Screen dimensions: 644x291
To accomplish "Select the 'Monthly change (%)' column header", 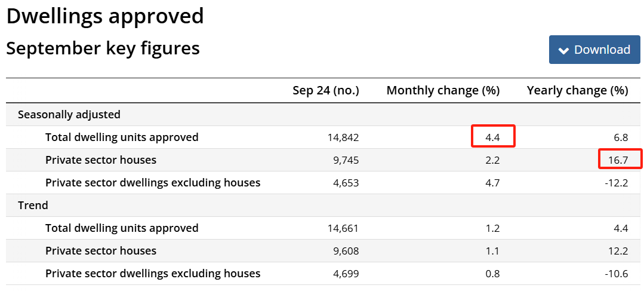I will click(x=443, y=91).
